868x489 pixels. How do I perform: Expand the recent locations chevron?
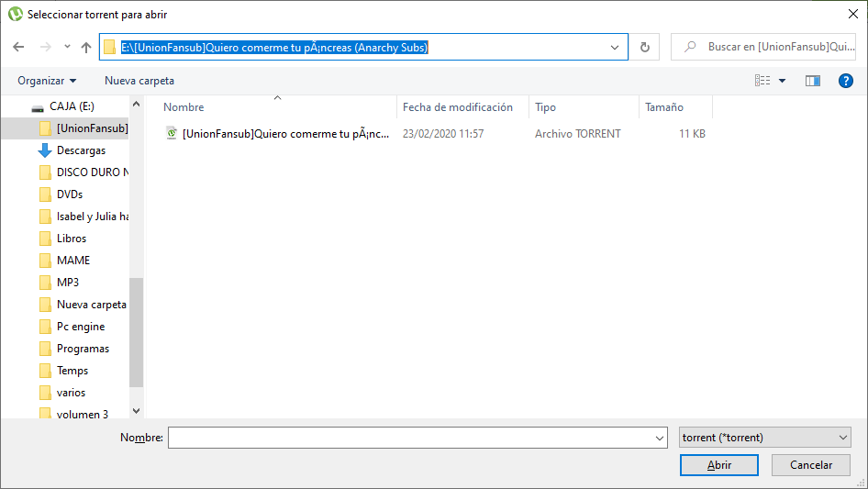pos(67,47)
